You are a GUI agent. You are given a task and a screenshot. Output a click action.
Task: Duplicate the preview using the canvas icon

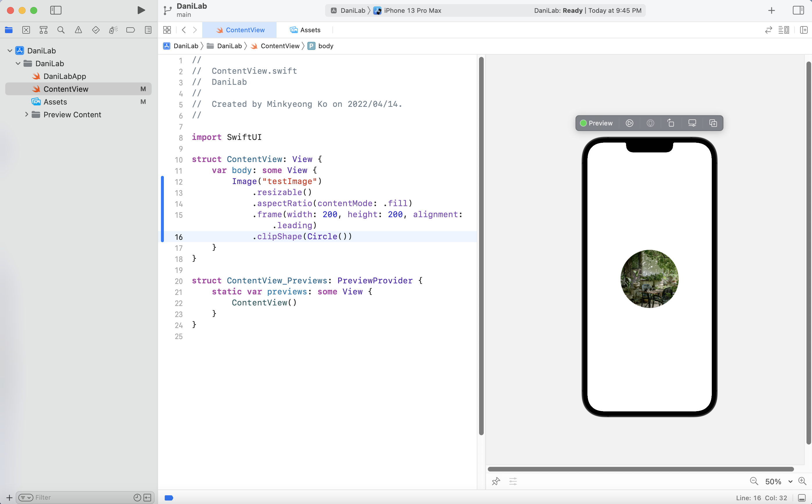coord(713,123)
